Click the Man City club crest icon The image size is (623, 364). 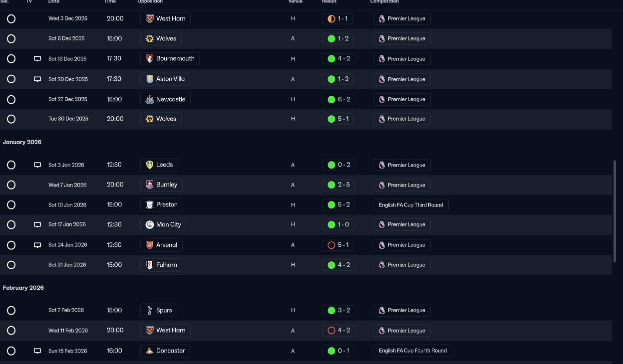click(149, 225)
